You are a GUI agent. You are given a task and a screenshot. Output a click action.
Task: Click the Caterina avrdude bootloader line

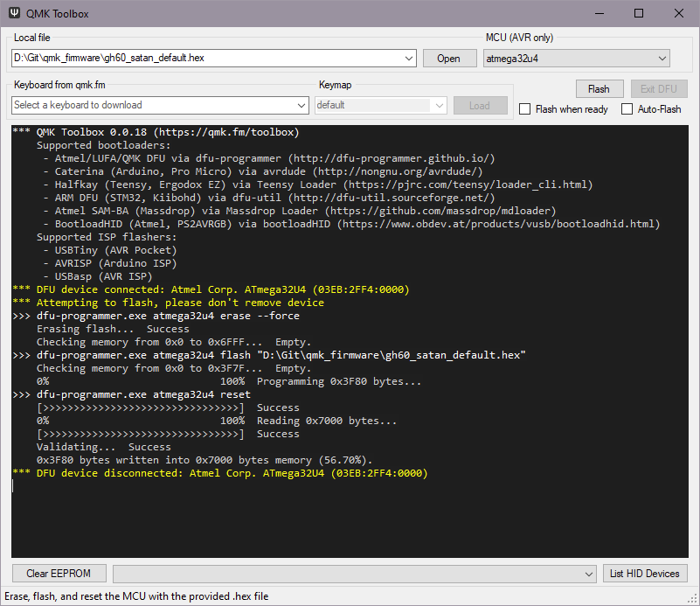(263, 171)
